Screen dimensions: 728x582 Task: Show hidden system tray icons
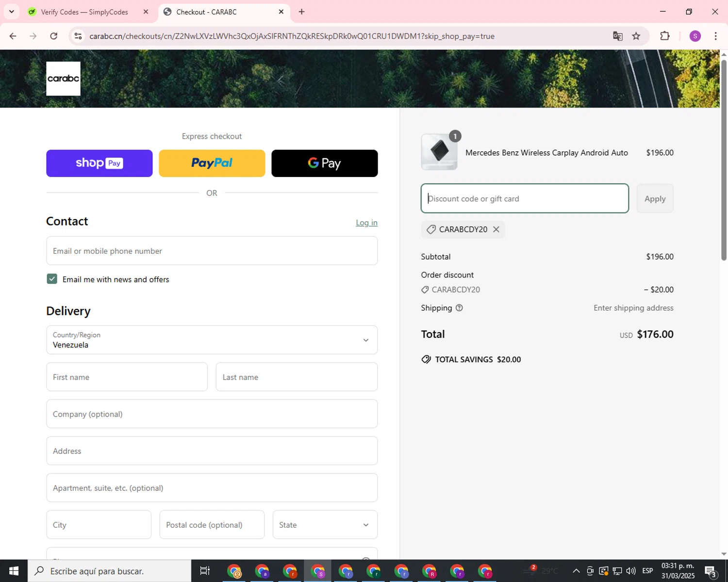point(576,571)
